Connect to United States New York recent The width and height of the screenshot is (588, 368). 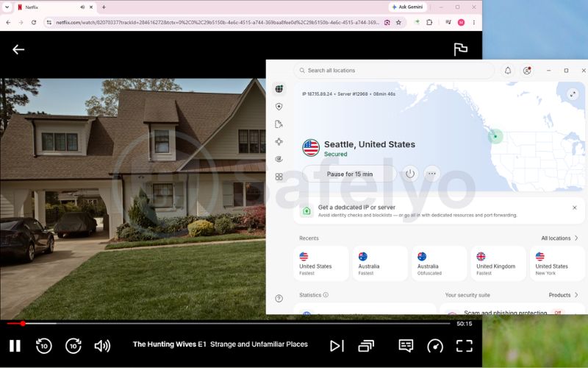(x=557, y=263)
